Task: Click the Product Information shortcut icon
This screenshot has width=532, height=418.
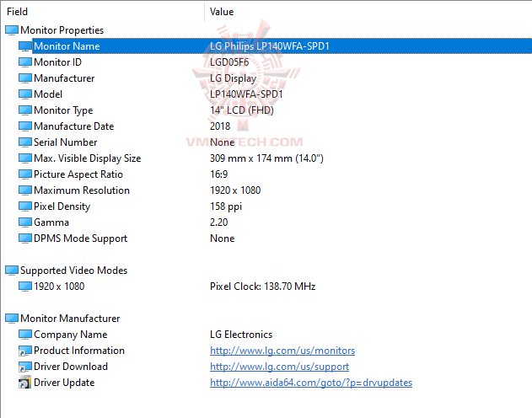Action: [x=25, y=351]
